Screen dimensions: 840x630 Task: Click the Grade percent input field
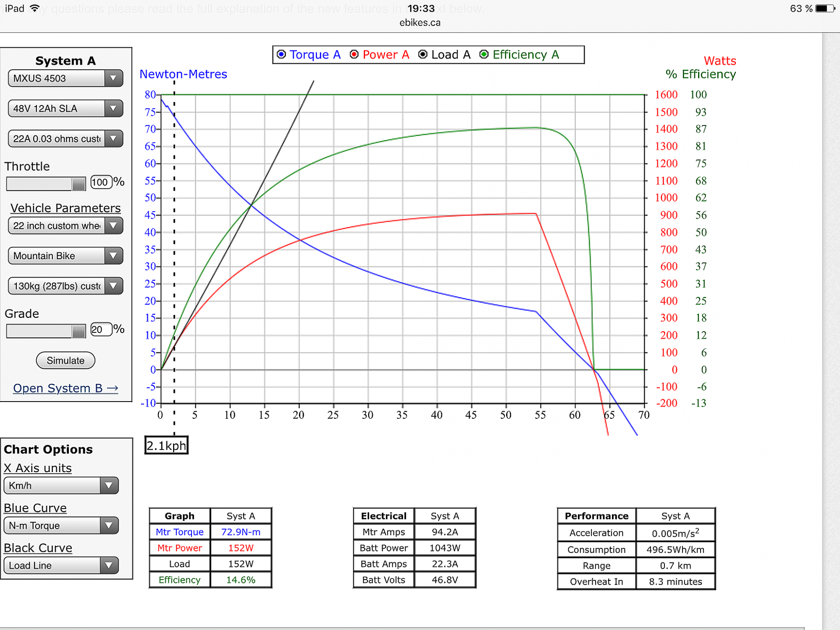pos(101,329)
